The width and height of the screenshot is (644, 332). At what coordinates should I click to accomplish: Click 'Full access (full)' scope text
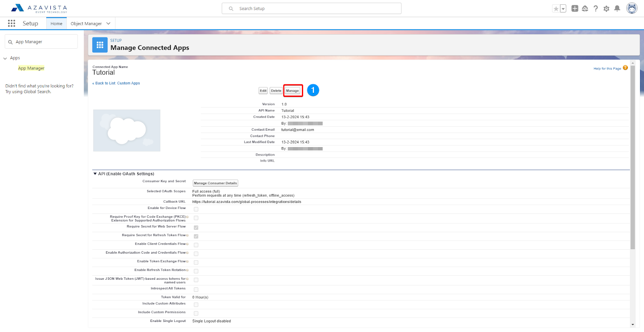(x=206, y=191)
